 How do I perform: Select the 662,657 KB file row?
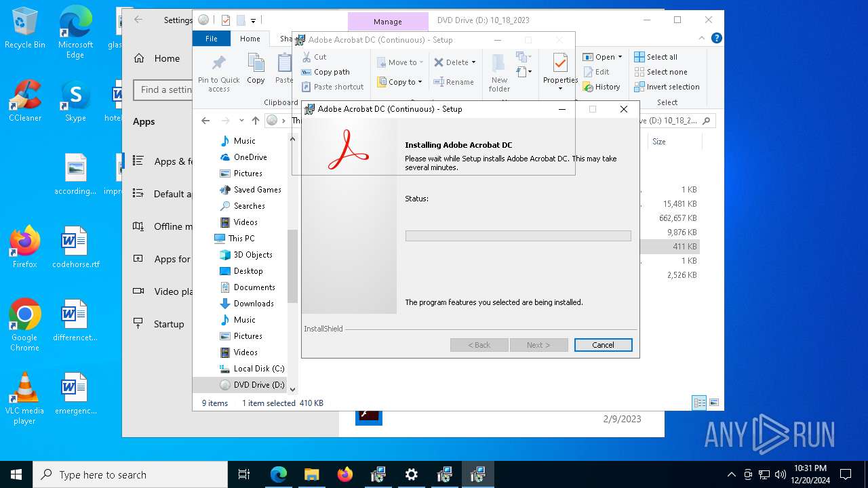pos(677,218)
